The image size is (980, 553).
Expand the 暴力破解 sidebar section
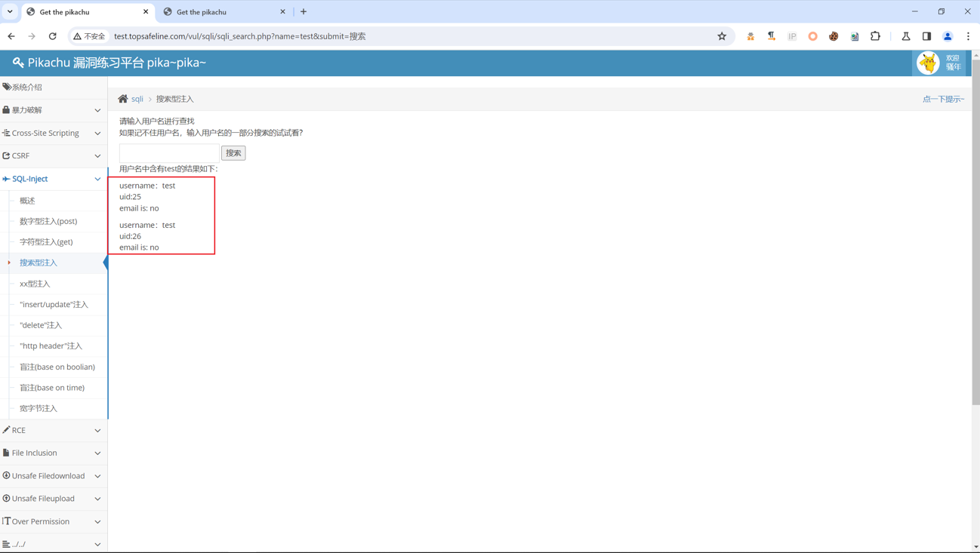(x=53, y=110)
